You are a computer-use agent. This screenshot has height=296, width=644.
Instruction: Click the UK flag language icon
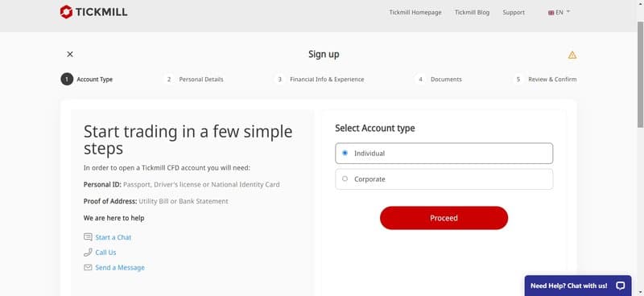pyautogui.click(x=551, y=13)
